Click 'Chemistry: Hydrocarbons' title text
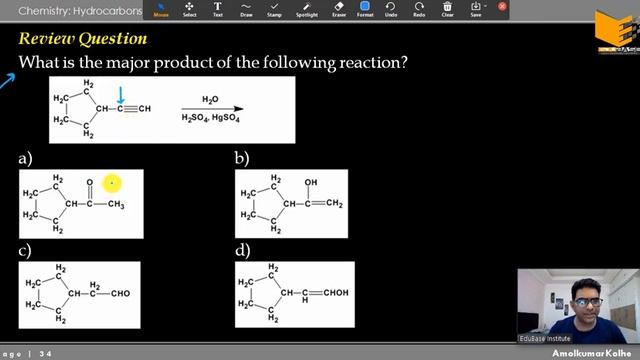This screenshot has height=360, width=640. pos(80,11)
